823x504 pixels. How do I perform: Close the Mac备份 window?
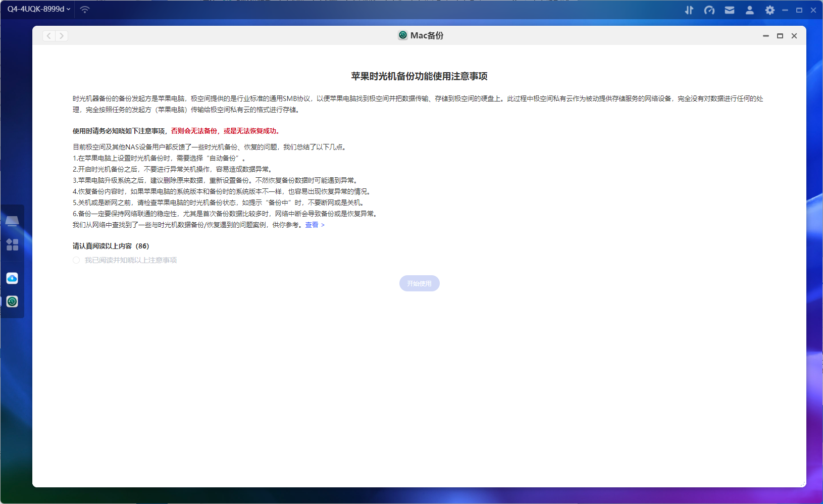click(x=794, y=36)
